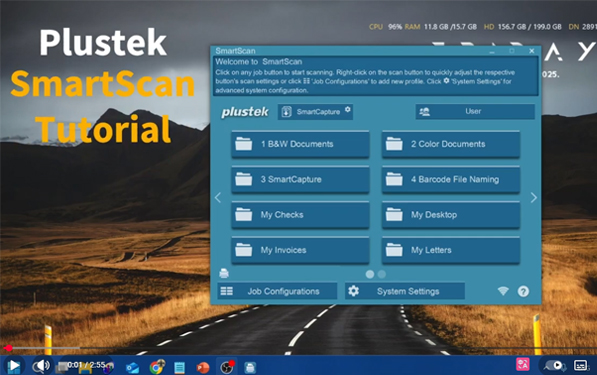Seek along the video progress bar

(298, 348)
